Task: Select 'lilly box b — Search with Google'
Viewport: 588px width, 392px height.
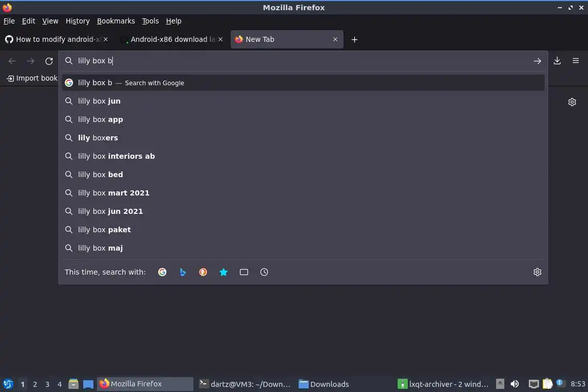Action: (303, 83)
